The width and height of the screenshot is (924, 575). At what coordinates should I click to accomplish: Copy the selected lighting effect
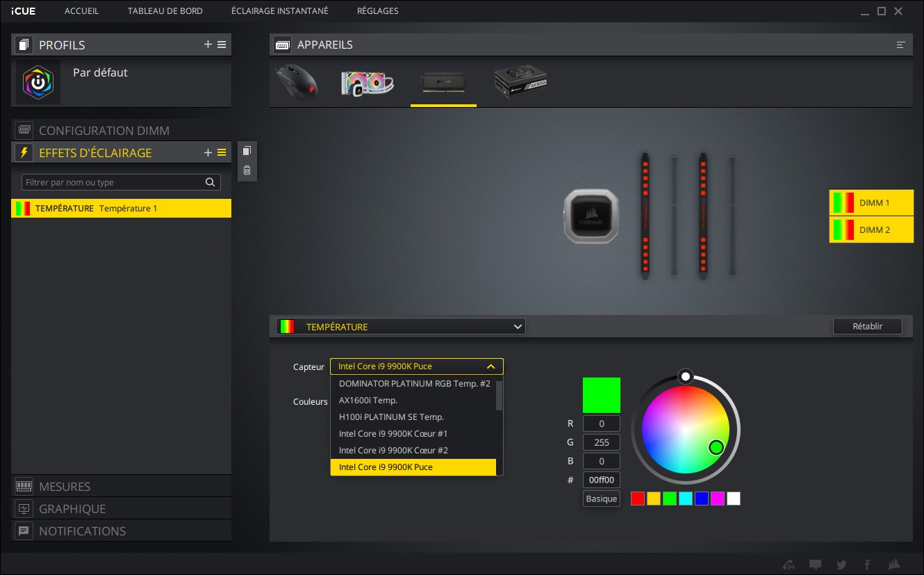pyautogui.click(x=247, y=151)
